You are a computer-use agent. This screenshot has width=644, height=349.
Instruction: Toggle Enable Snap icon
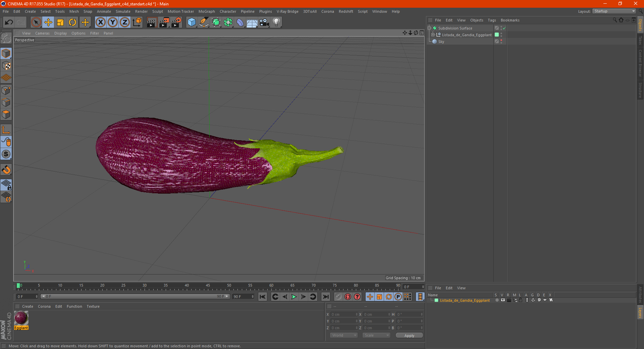[6, 154]
